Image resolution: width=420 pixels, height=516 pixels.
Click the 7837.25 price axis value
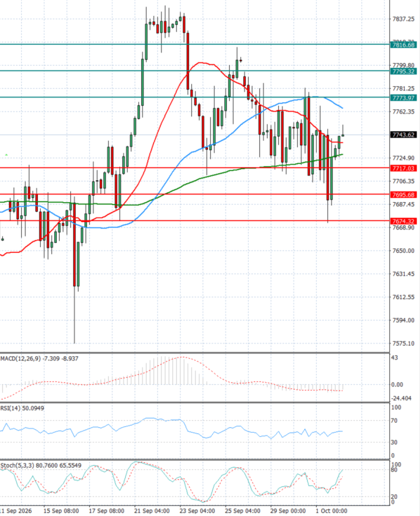(x=403, y=19)
